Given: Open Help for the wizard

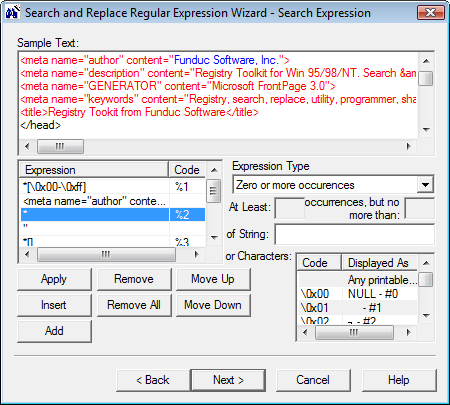Looking at the screenshot, I should 399,380.
